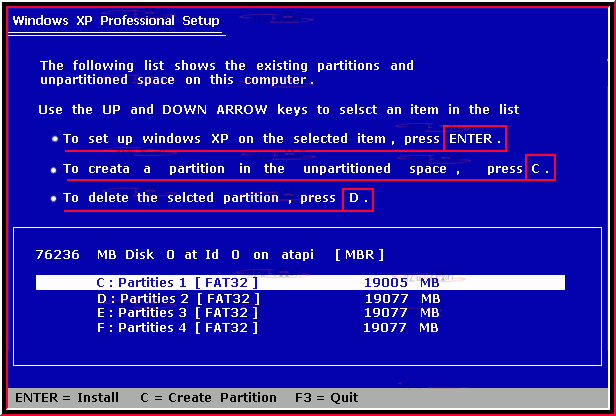
Task: Click the 19077 MB size of partition D
Action: [x=402, y=299]
